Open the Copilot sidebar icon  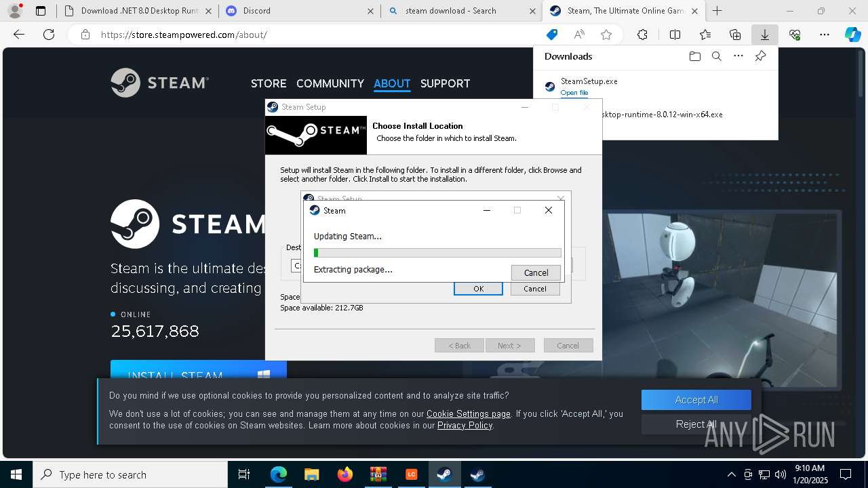tap(852, 35)
